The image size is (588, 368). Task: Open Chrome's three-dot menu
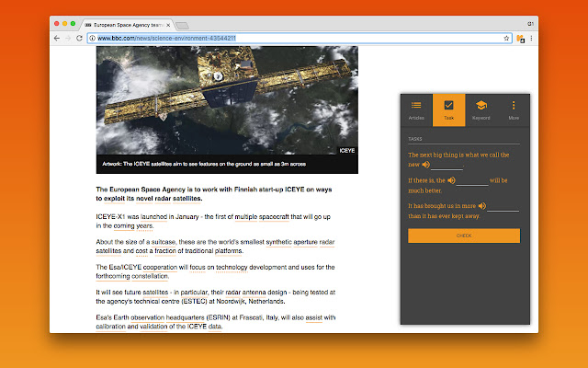pyautogui.click(x=531, y=38)
